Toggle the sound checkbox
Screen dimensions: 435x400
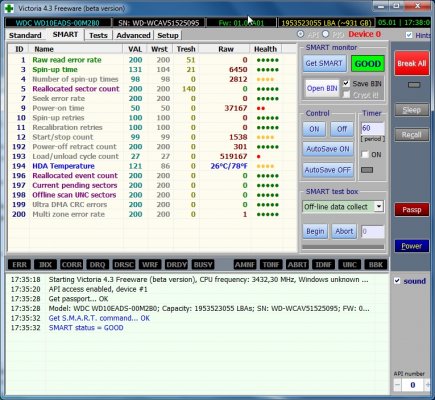pos(397,281)
